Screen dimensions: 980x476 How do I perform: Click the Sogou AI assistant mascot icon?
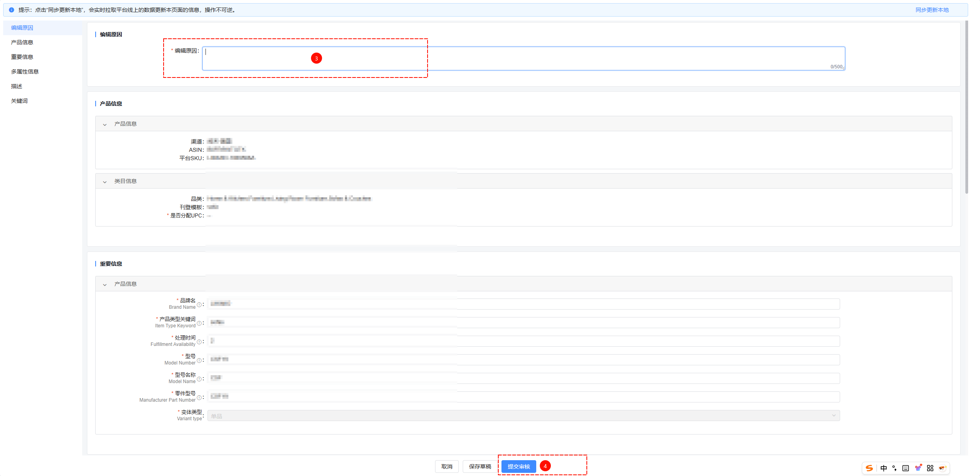click(942, 468)
